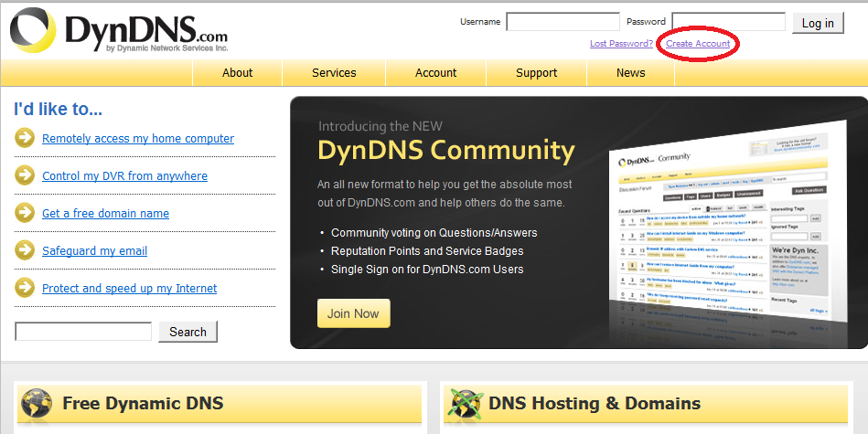Click arrow icon beside Control my DVR
This screenshot has height=434, width=868.
click(x=25, y=175)
